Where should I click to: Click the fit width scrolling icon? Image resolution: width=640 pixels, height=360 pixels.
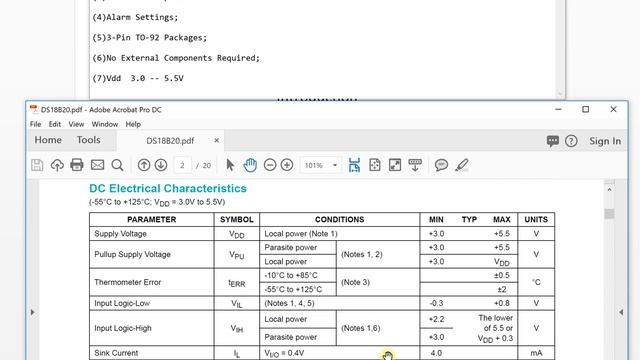[x=354, y=165]
